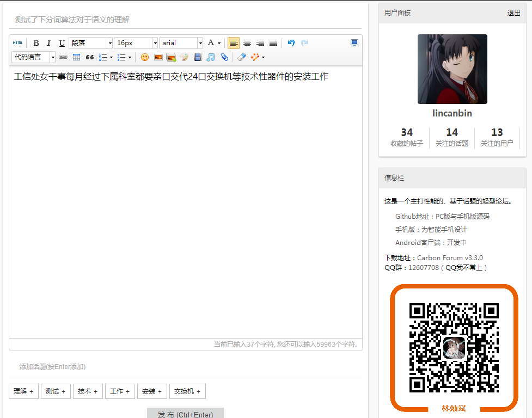
Task: Open the lincanbin username link
Action: 452,113
